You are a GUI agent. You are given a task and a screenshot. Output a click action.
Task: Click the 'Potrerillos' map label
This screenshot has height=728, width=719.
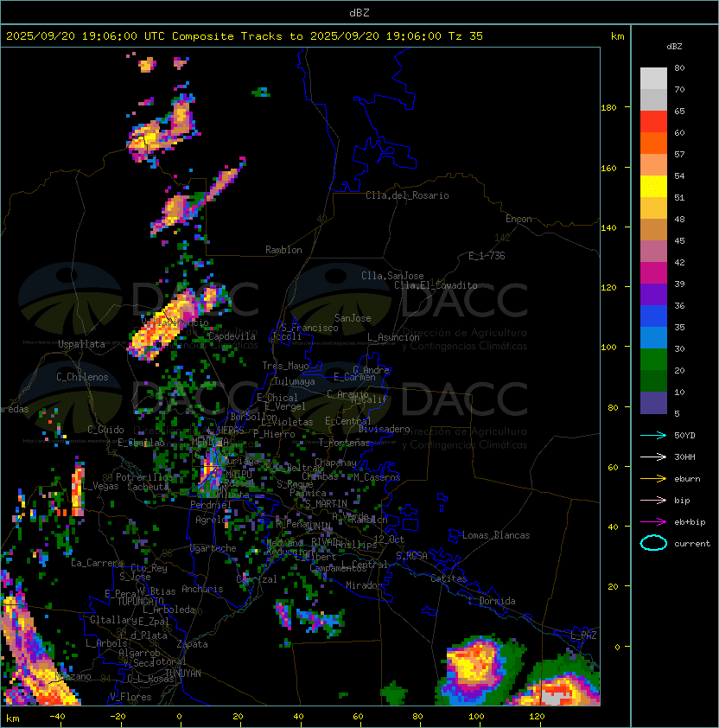tap(144, 477)
